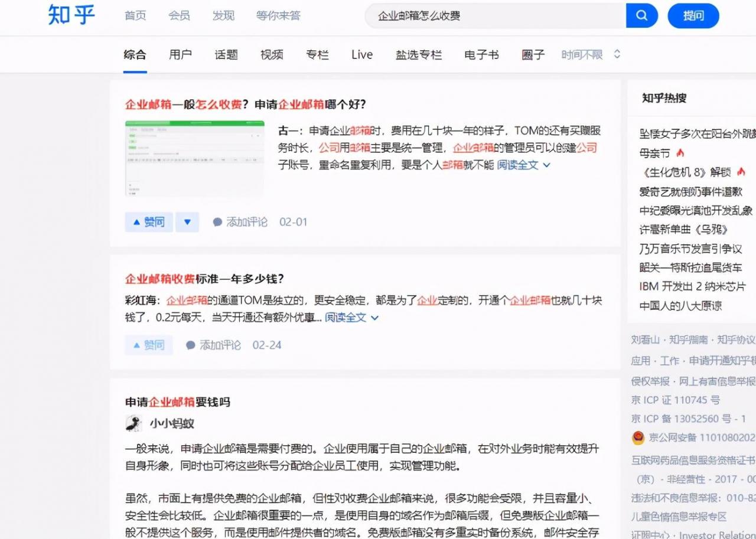This screenshot has width=756, height=539.
Task: Click the blue search magnifier icon
Action: [x=642, y=16]
